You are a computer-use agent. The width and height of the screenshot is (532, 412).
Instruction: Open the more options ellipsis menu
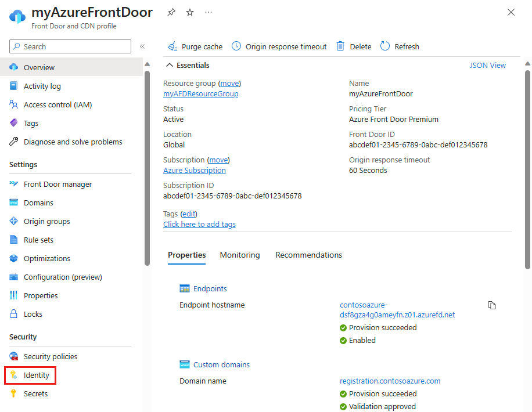[x=209, y=12]
